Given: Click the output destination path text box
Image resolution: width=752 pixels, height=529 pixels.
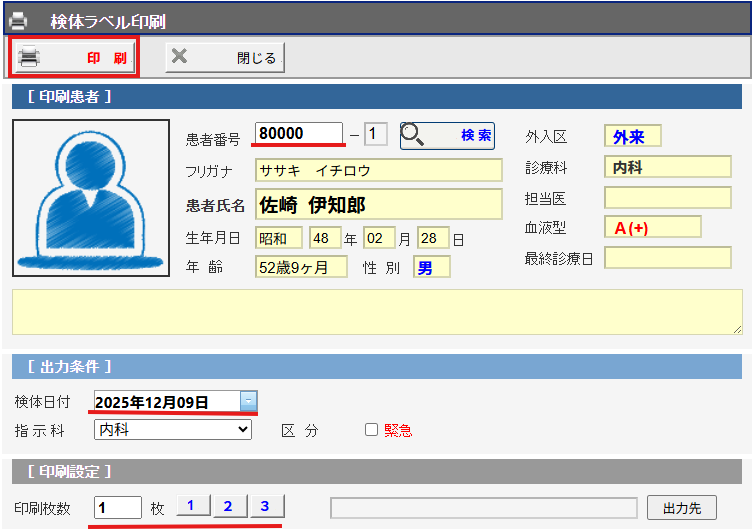Looking at the screenshot, I should point(483,507).
